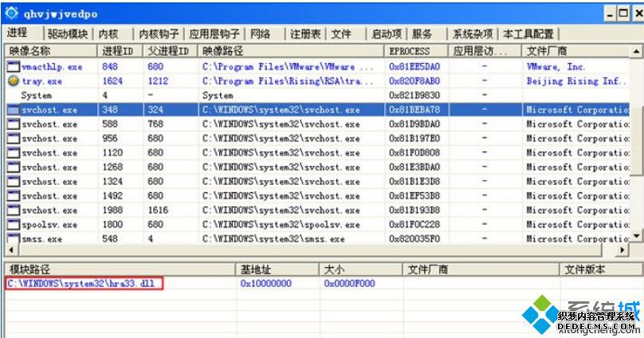Sort by 应用层访... column header
This screenshot has width=644, height=338.
click(x=485, y=51)
